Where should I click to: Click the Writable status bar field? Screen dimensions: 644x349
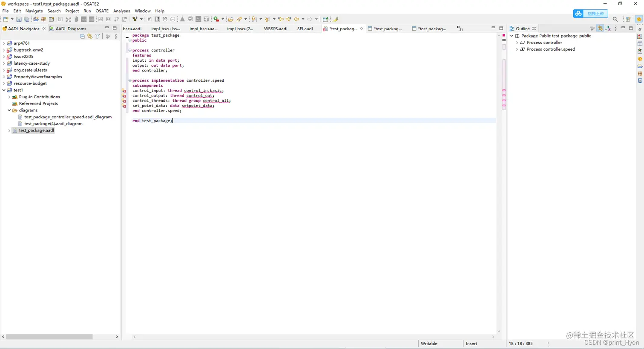pyautogui.click(x=429, y=343)
